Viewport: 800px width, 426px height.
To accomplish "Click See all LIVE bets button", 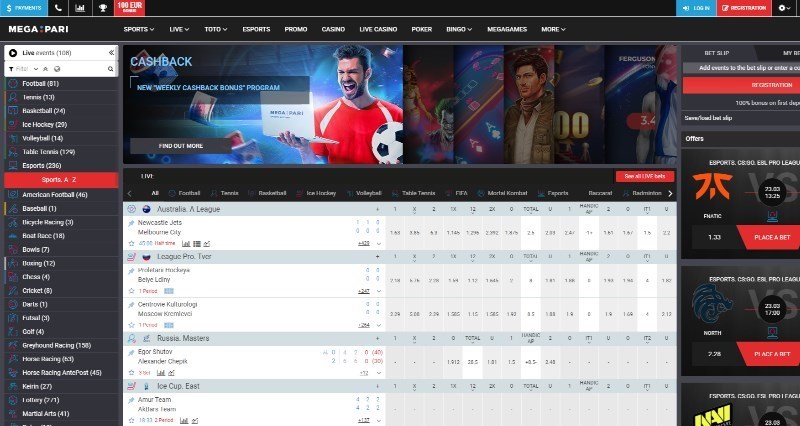I will tap(644, 177).
